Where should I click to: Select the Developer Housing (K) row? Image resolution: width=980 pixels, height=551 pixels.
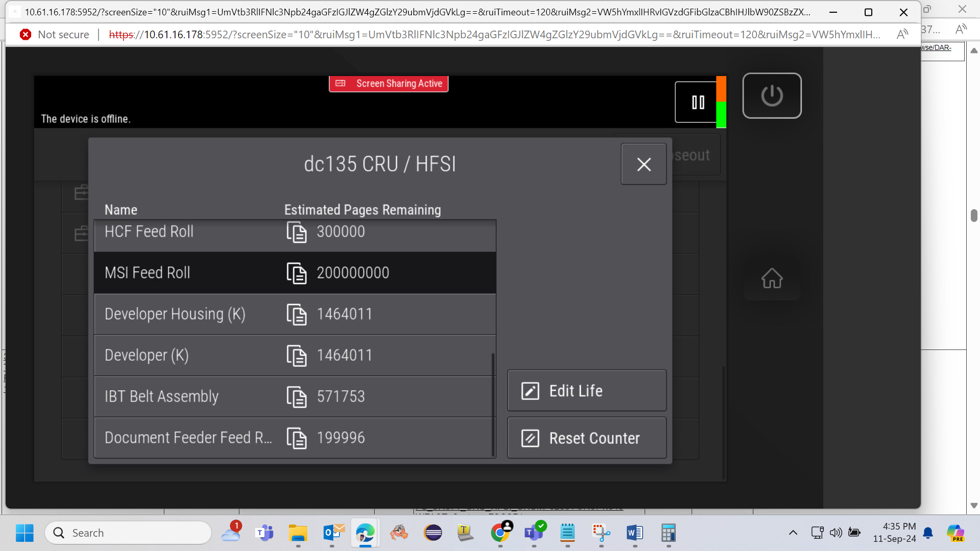(x=295, y=314)
